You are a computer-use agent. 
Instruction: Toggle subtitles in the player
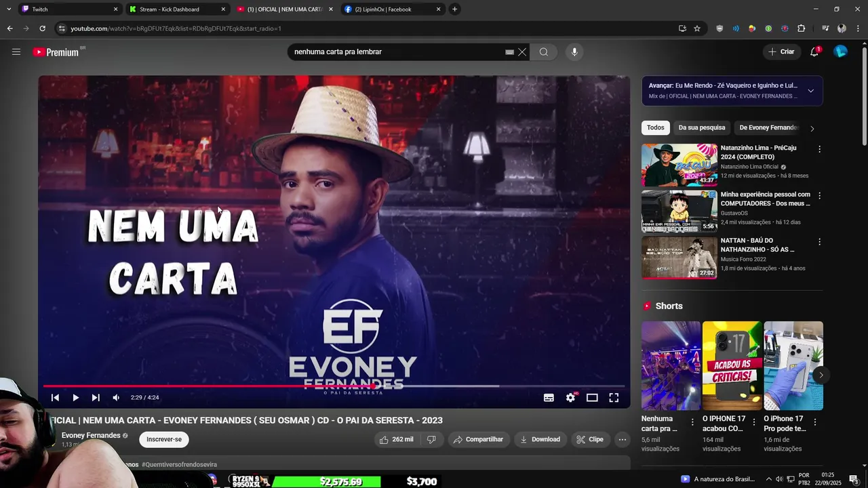tap(549, 398)
